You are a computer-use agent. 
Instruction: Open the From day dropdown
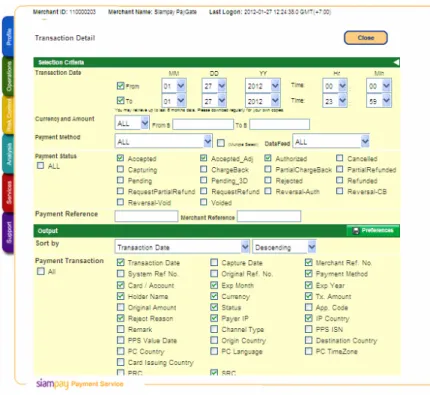point(214,86)
